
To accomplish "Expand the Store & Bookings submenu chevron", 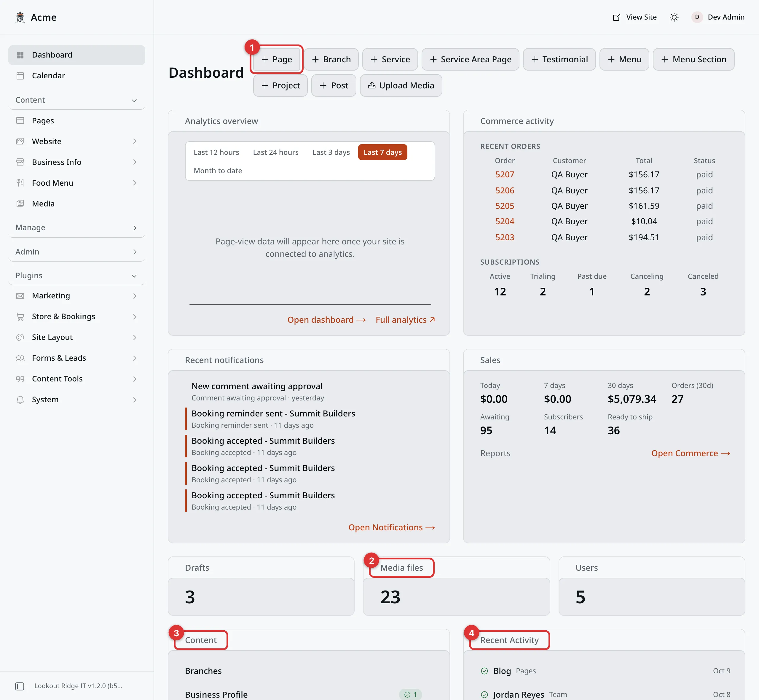I will coord(134,317).
